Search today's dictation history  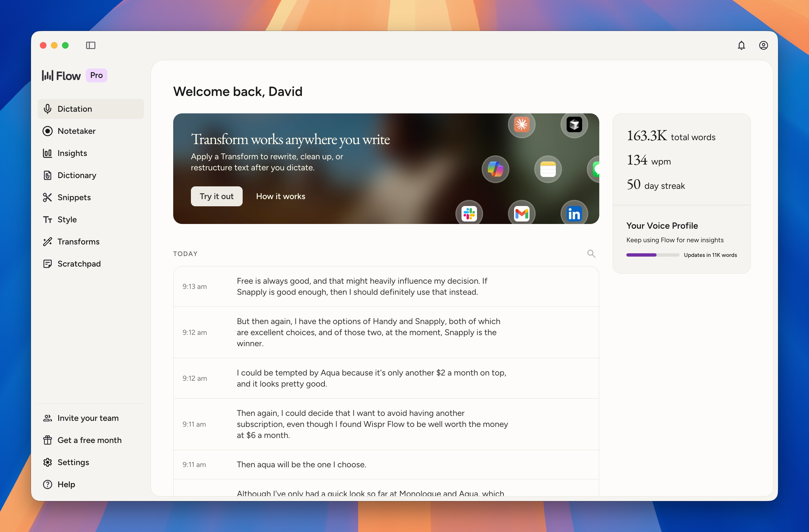coord(591,254)
